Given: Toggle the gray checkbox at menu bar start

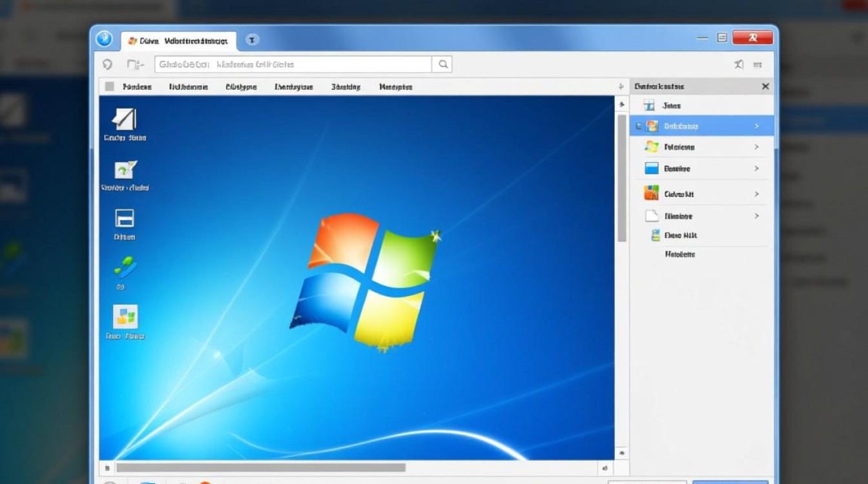Looking at the screenshot, I should click(x=110, y=86).
